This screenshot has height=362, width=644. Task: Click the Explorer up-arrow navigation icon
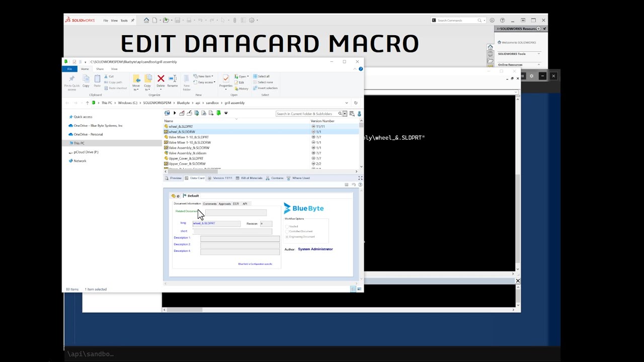coord(87,103)
